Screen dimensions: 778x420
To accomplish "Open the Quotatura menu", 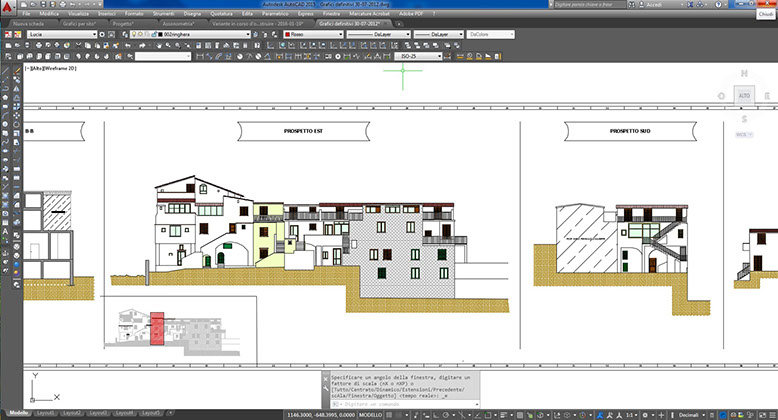I will [223, 14].
